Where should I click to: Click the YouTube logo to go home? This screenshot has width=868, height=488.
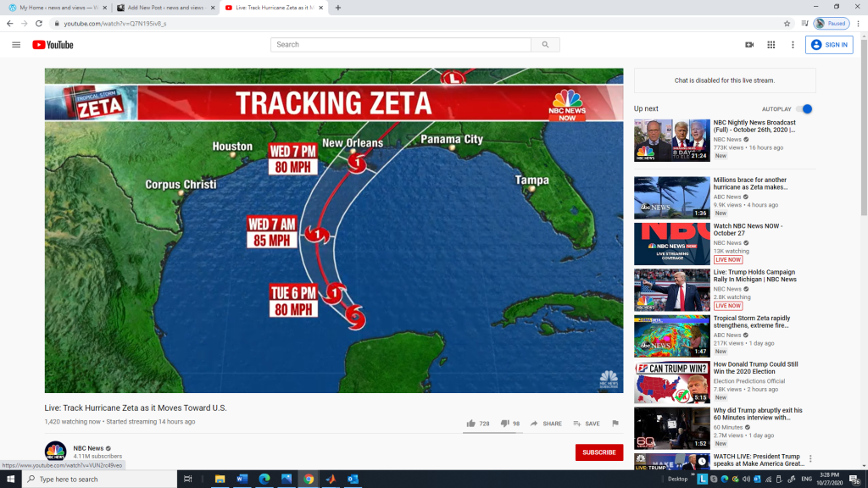click(53, 45)
